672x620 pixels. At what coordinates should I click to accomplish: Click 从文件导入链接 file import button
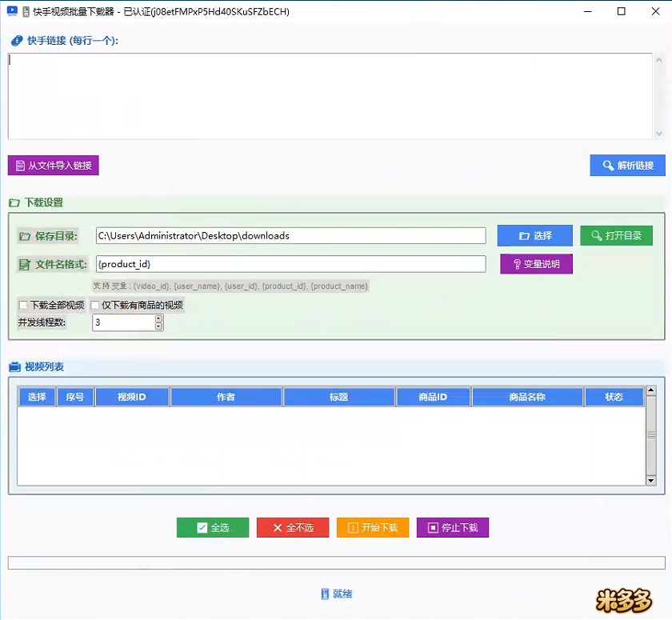tap(53, 166)
